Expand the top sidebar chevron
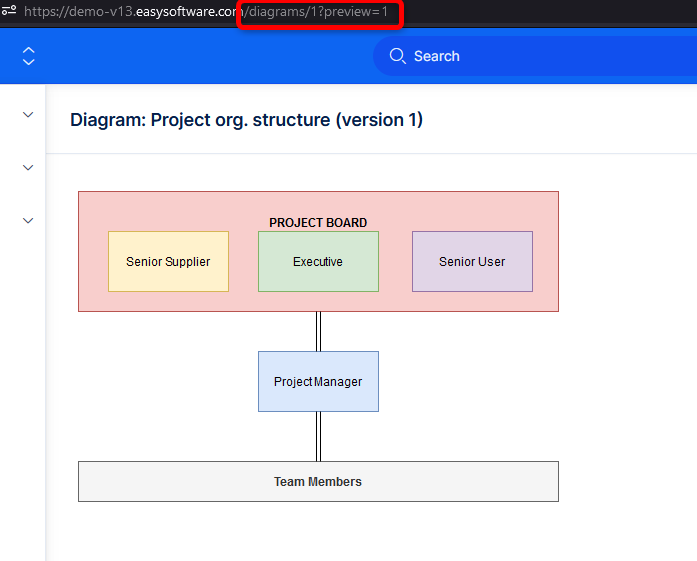 tap(28, 115)
